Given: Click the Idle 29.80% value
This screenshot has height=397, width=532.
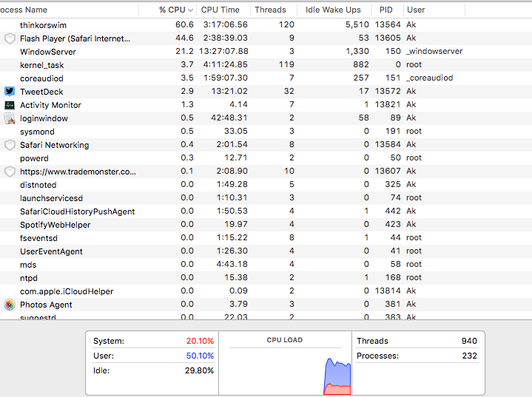Looking at the screenshot, I should 200,370.
